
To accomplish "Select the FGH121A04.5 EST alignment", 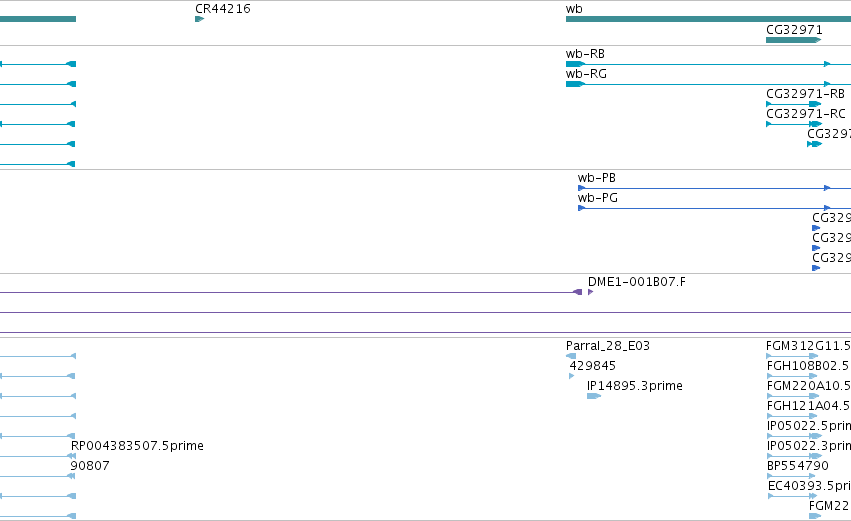I will [791, 416].
